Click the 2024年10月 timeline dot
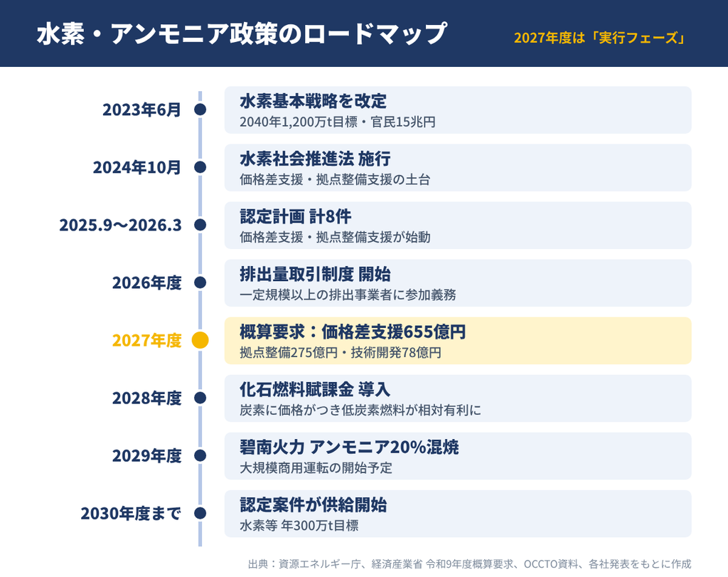The height and width of the screenshot is (577, 728). (x=200, y=167)
